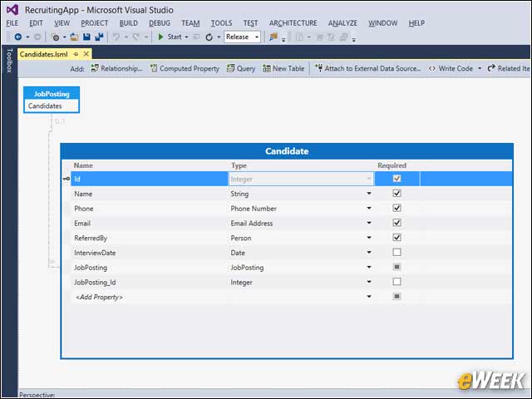Click the key icon beside Id row
The width and height of the screenshot is (532, 399).
[x=66, y=179]
